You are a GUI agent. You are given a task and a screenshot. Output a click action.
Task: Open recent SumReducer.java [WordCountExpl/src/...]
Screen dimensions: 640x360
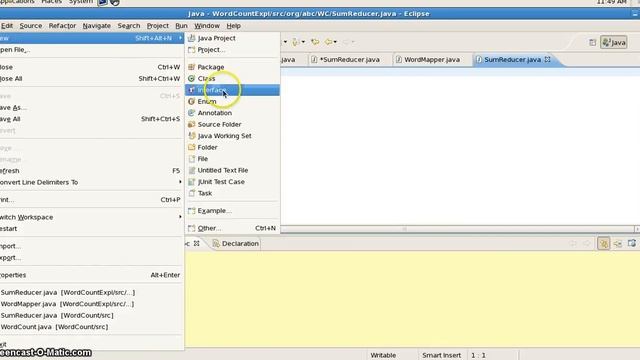point(91,292)
